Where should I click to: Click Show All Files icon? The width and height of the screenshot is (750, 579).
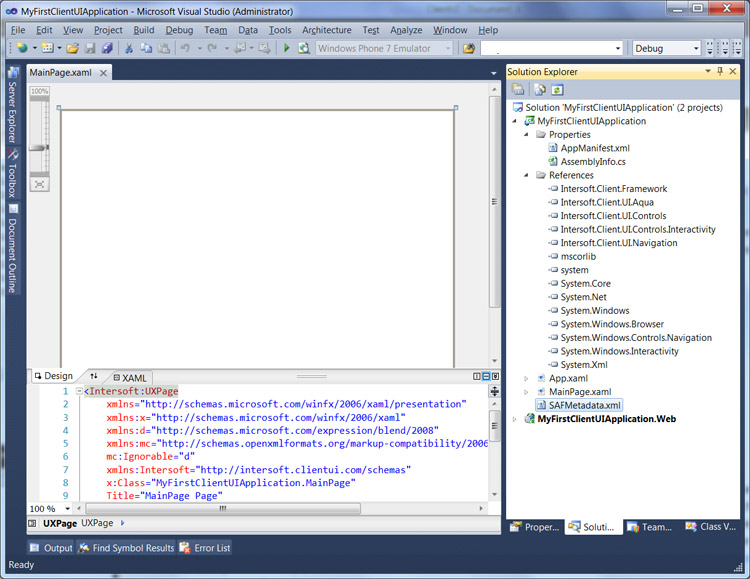pyautogui.click(x=539, y=89)
